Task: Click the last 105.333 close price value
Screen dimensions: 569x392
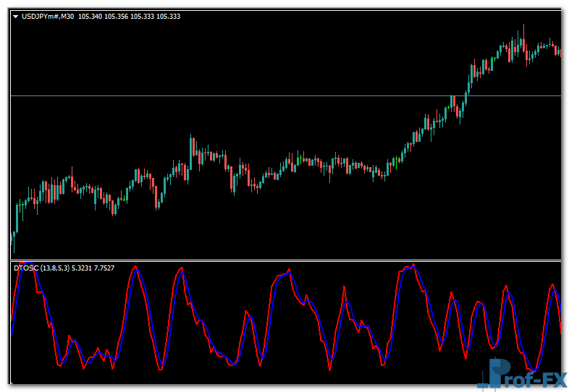Action: [167, 16]
